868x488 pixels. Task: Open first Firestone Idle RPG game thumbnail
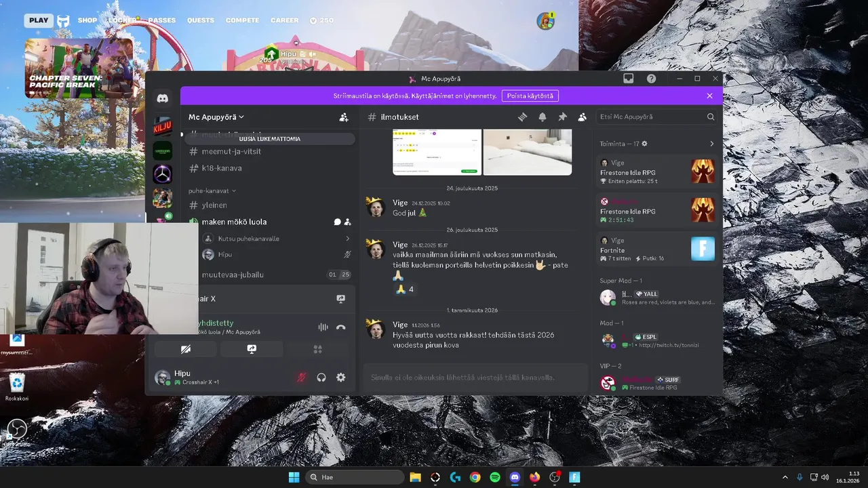click(703, 171)
